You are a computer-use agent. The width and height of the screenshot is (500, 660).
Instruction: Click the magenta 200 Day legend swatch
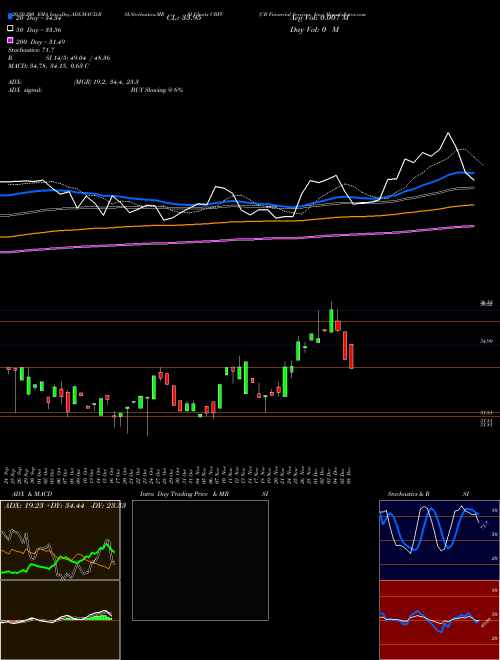coord(10,41)
